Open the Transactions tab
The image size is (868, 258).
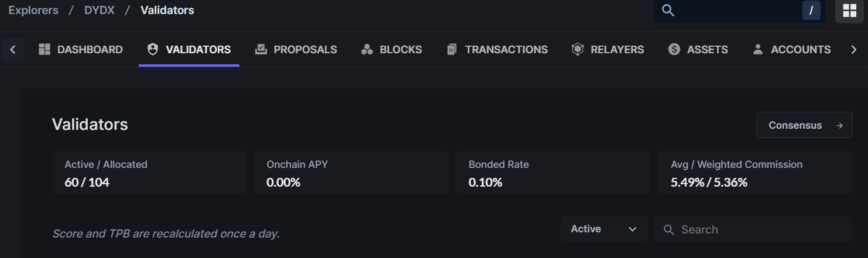pyautogui.click(x=506, y=50)
